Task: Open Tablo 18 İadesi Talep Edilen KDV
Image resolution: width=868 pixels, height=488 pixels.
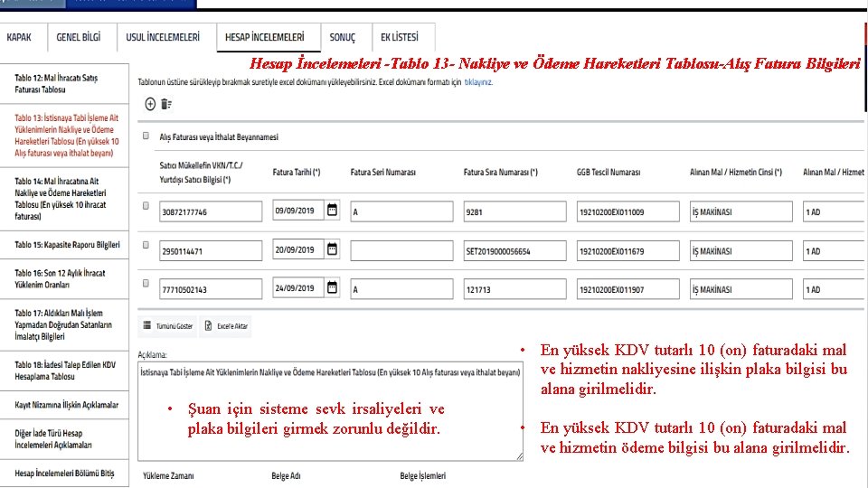Action: (x=64, y=371)
